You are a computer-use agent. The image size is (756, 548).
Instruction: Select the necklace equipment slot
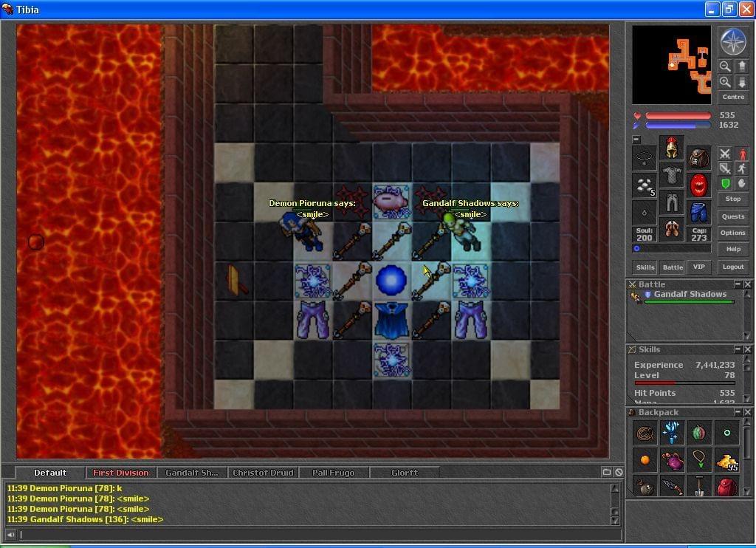click(x=644, y=158)
